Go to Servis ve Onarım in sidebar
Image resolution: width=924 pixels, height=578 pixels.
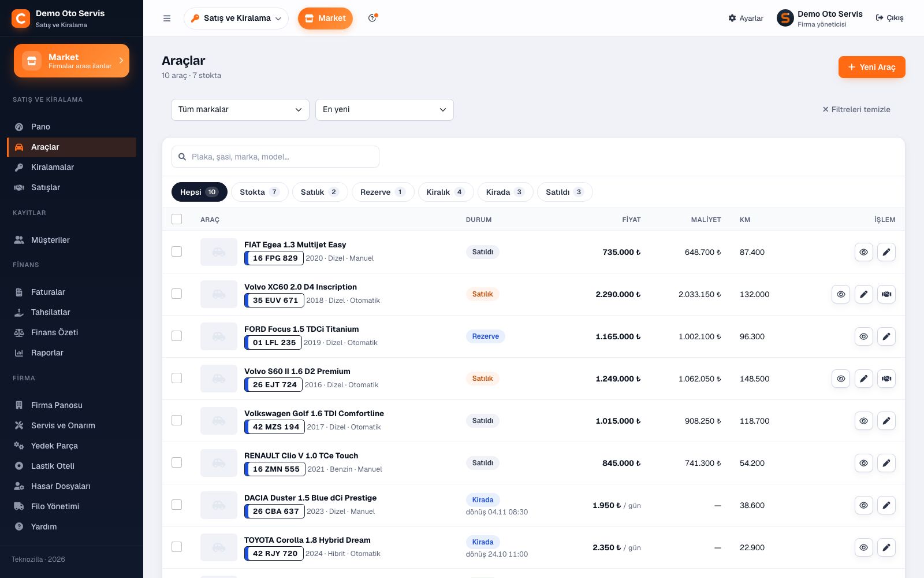point(72,425)
